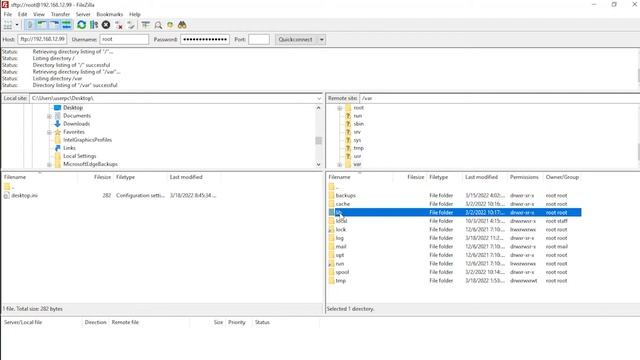The height and width of the screenshot is (360, 640).
Task: Toggle processing of the transfer queue
Action: 94,25
